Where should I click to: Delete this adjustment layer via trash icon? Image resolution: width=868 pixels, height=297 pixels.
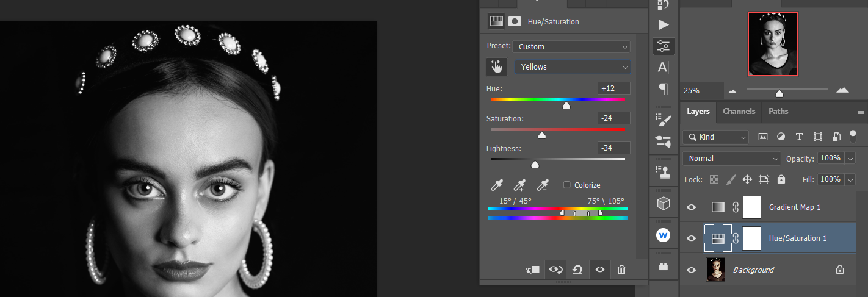(x=621, y=270)
